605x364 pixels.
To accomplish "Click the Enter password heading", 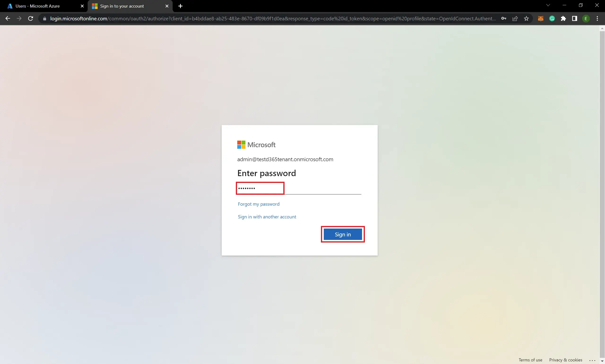I will pyautogui.click(x=267, y=173).
